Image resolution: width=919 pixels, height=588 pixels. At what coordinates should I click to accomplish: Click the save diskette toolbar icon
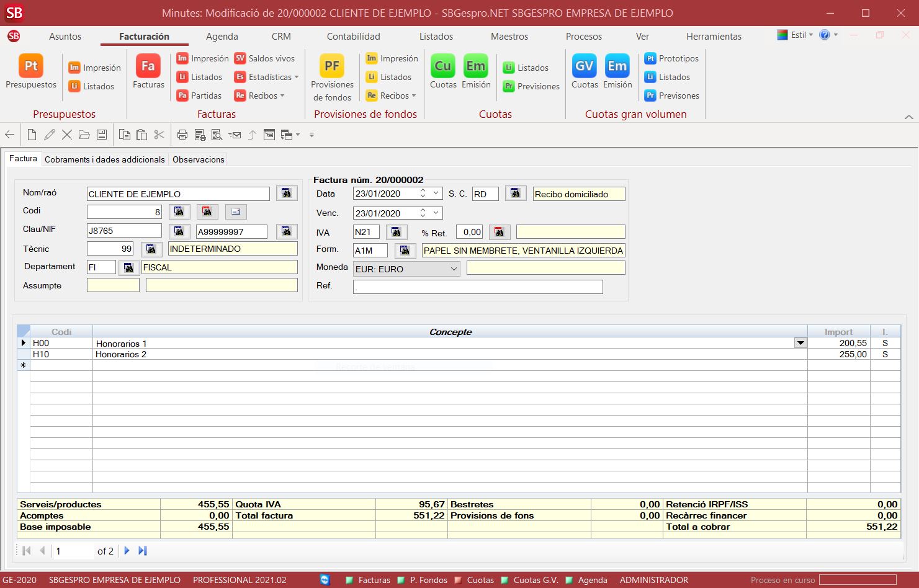(102, 135)
